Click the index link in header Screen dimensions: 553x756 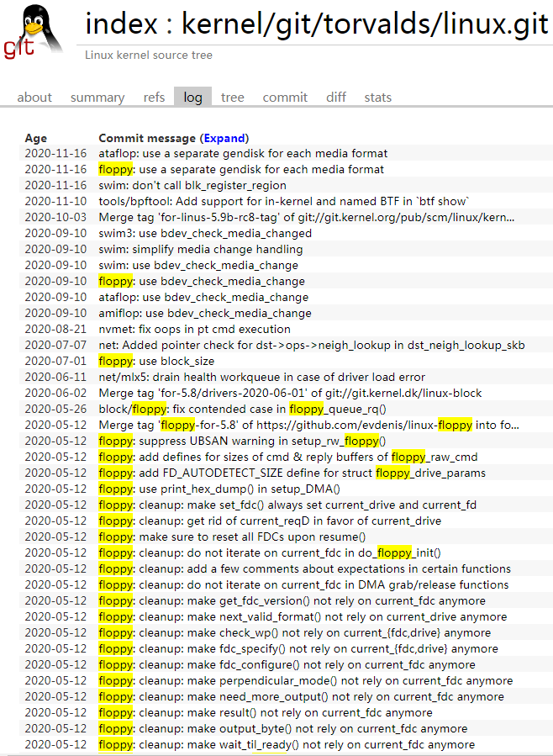(121, 24)
